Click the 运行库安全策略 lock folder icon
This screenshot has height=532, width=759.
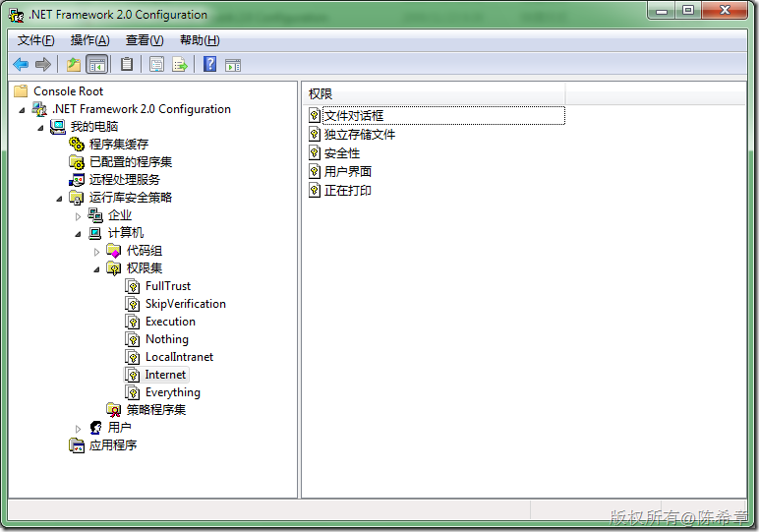point(77,198)
